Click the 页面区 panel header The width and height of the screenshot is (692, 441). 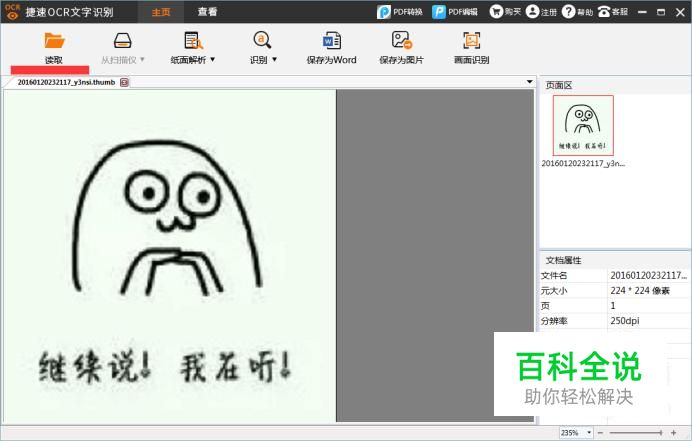616,85
